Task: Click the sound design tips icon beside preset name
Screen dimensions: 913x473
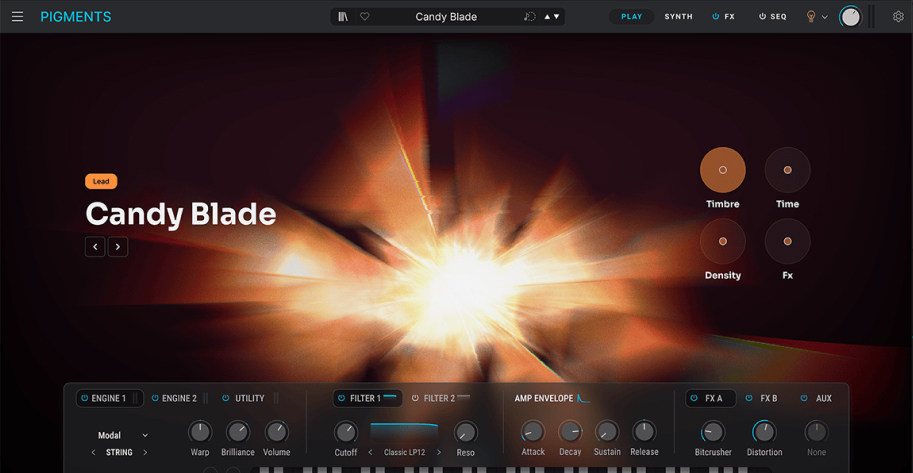Action: point(529,17)
